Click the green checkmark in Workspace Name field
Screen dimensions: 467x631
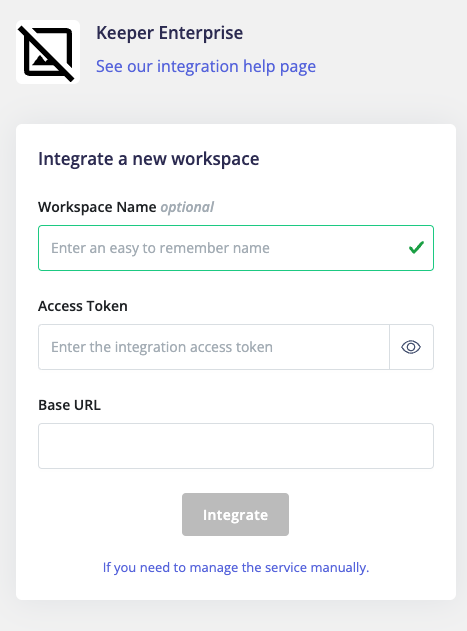point(416,247)
